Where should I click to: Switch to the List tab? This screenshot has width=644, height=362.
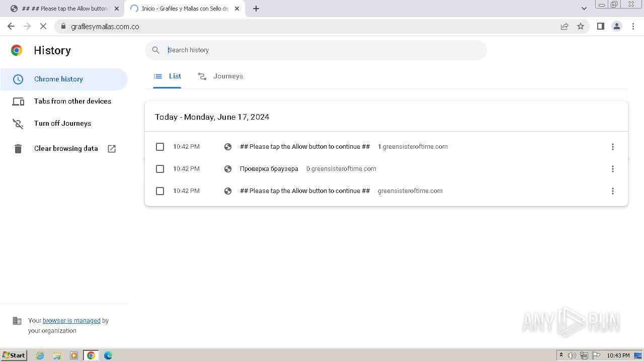[x=167, y=76]
